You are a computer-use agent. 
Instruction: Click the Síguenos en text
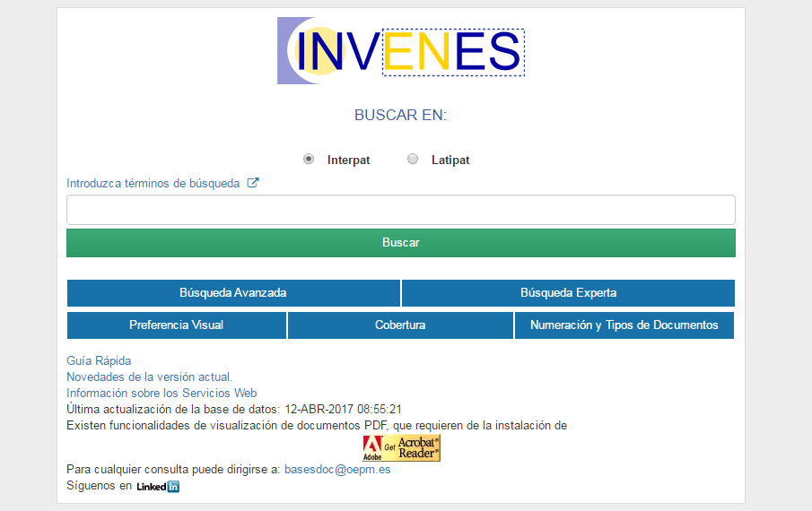tap(99, 486)
